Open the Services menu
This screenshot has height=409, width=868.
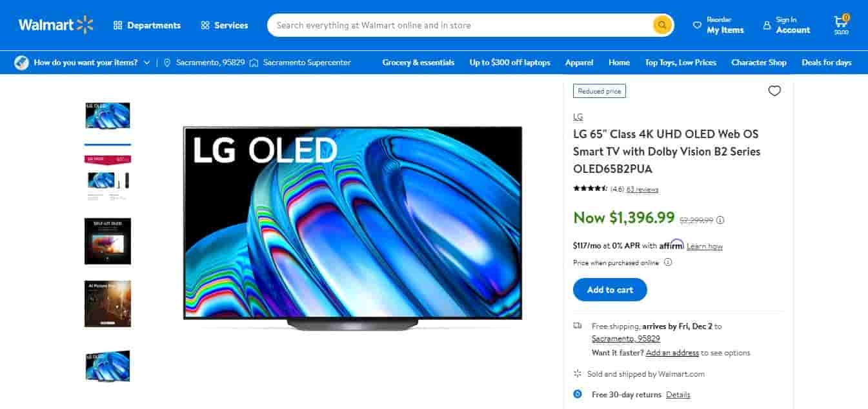224,25
